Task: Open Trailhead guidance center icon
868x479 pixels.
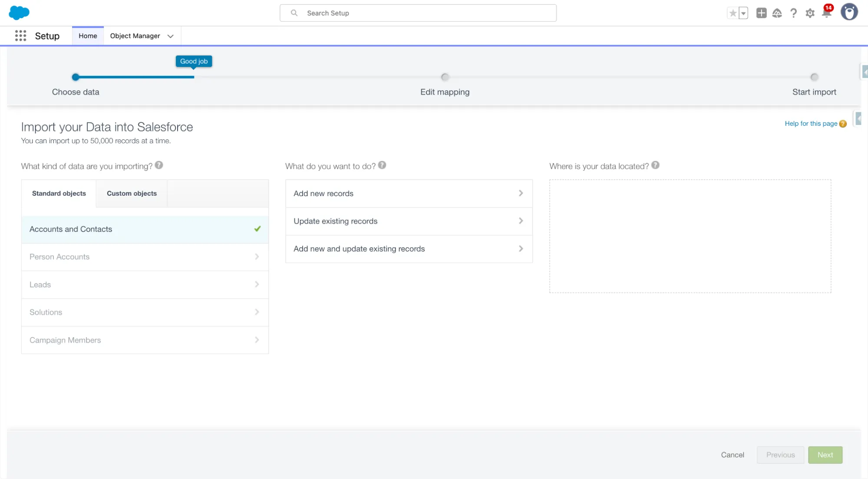Action: 777,13
